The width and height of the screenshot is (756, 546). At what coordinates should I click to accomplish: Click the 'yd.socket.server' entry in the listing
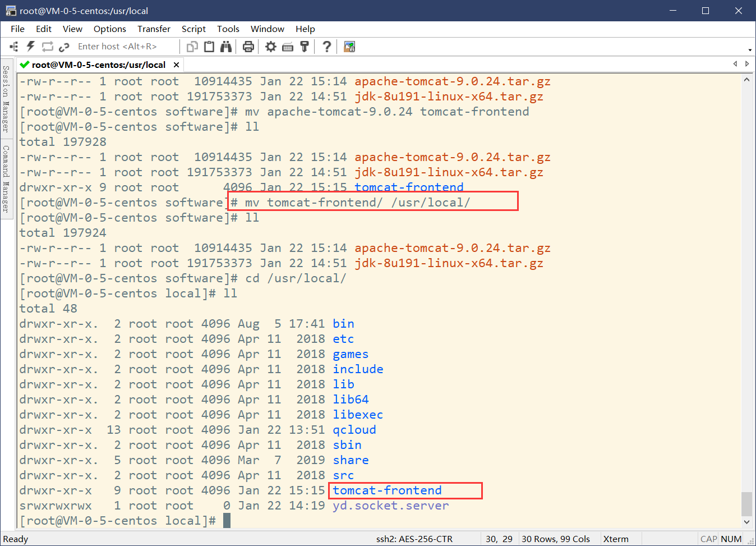pos(391,506)
